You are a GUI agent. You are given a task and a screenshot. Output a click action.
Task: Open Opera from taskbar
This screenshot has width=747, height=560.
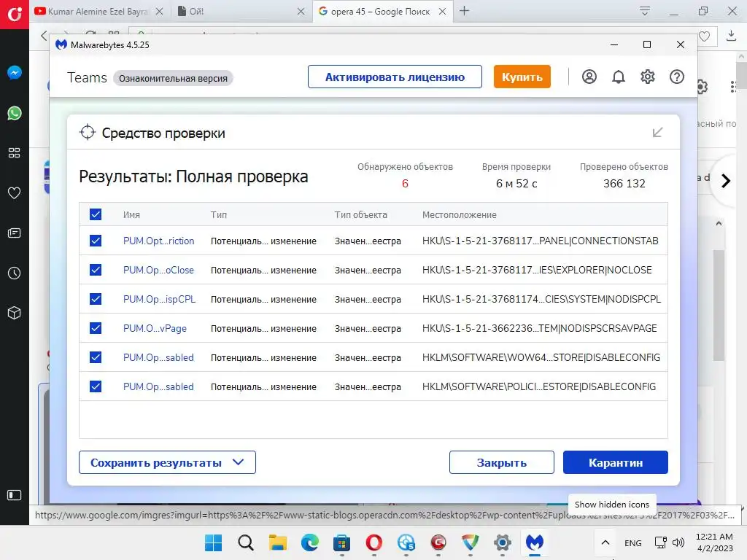pyautogui.click(x=374, y=542)
